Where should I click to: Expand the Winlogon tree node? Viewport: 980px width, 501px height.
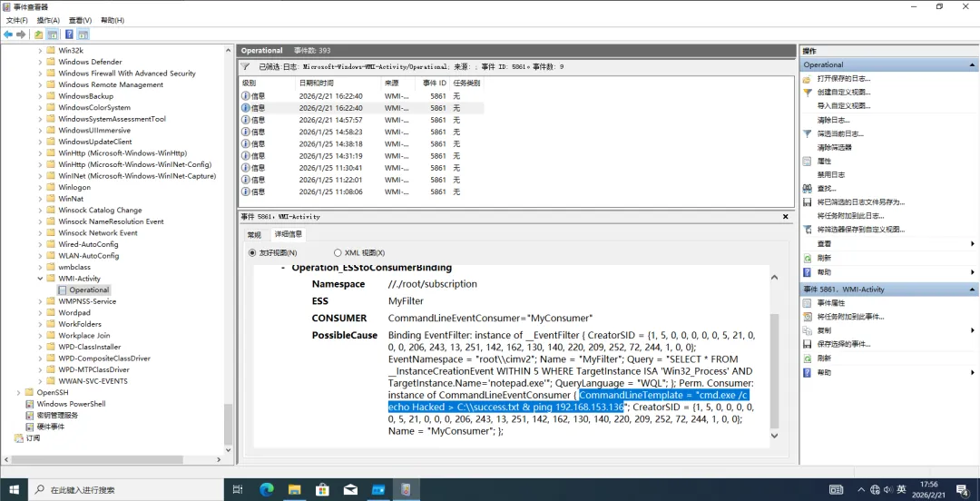click(41, 187)
